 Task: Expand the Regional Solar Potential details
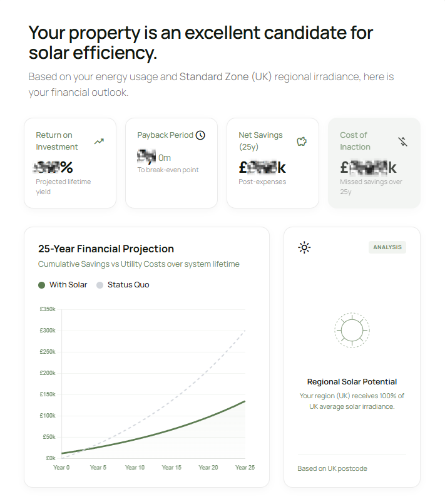pyautogui.click(x=352, y=381)
